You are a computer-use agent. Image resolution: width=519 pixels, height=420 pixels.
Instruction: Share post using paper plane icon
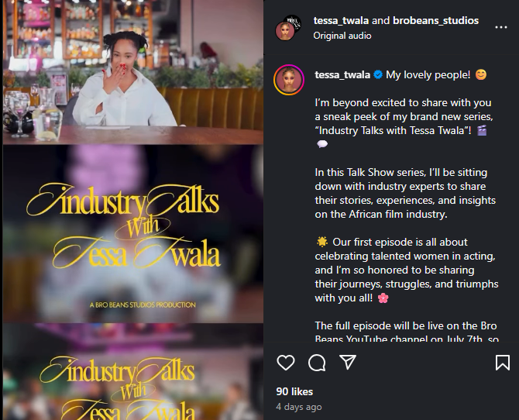(x=348, y=362)
